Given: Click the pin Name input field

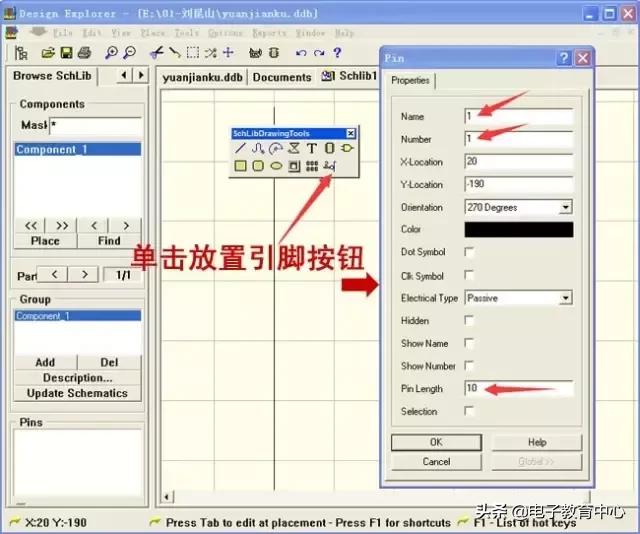Looking at the screenshot, I should coord(519,116).
